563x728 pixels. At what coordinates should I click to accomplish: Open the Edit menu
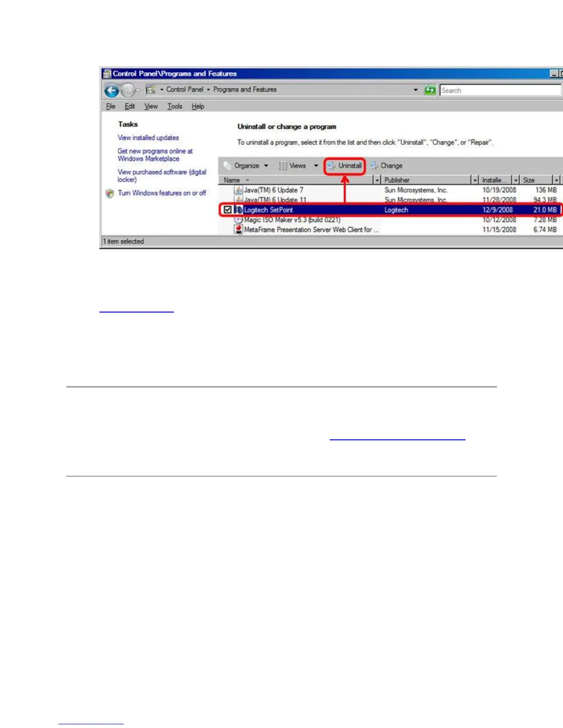(130, 106)
